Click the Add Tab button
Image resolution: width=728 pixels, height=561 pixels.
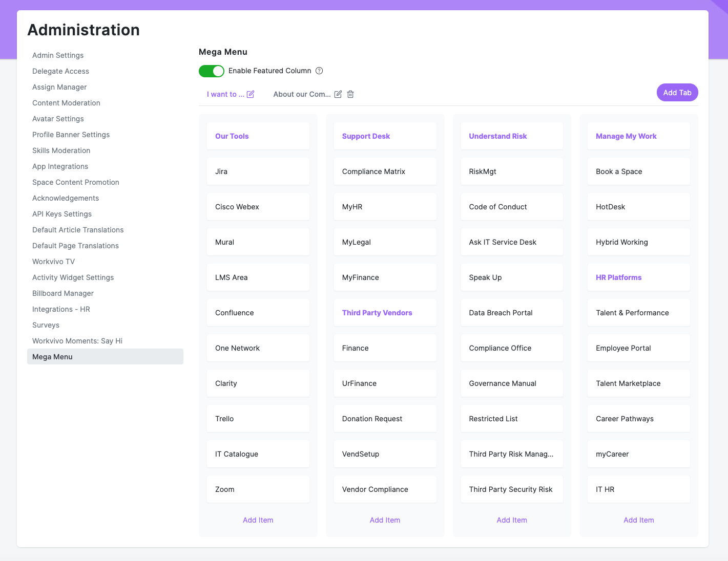pos(677,92)
